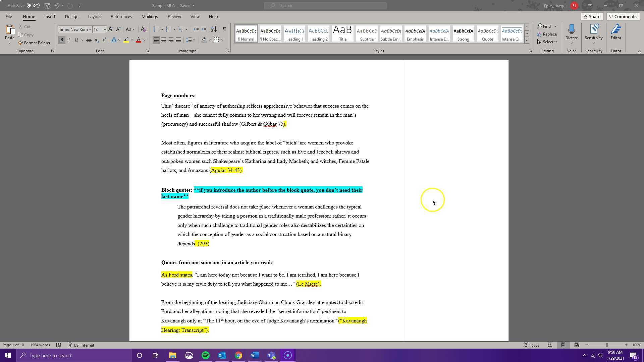Image resolution: width=644 pixels, height=362 pixels.
Task: Open the Editor pane icon
Action: click(615, 30)
